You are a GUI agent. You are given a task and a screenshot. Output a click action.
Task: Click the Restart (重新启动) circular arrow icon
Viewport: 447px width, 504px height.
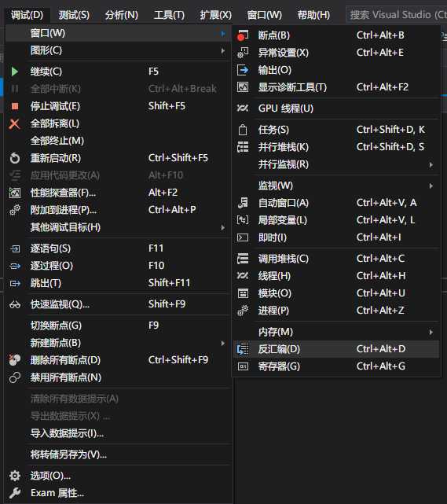(15, 158)
